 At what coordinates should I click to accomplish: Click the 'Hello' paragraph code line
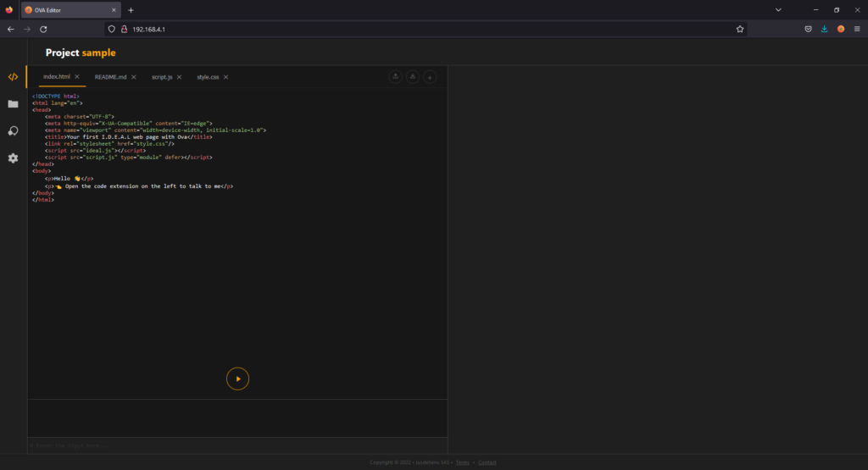[70, 179]
